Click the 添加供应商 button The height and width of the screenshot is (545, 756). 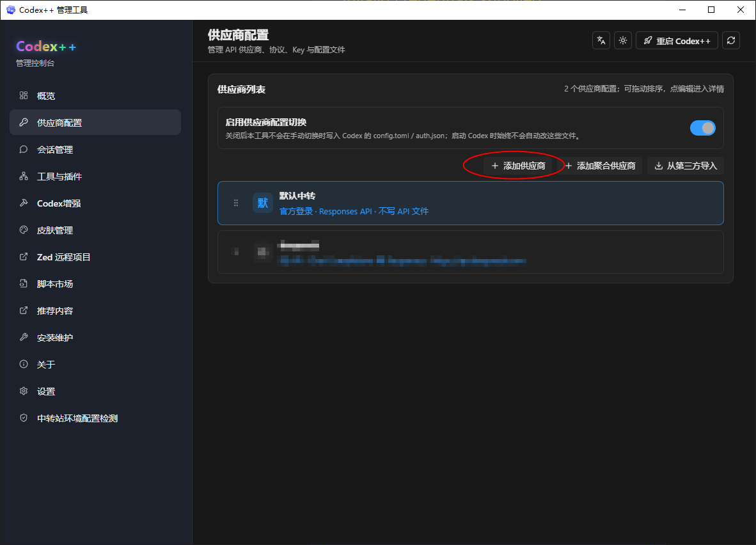tap(518, 166)
